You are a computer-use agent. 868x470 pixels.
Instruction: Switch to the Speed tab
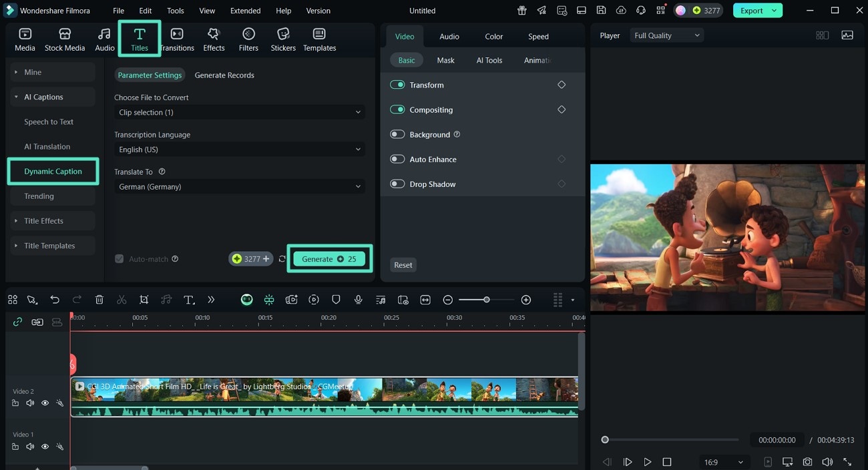point(538,37)
